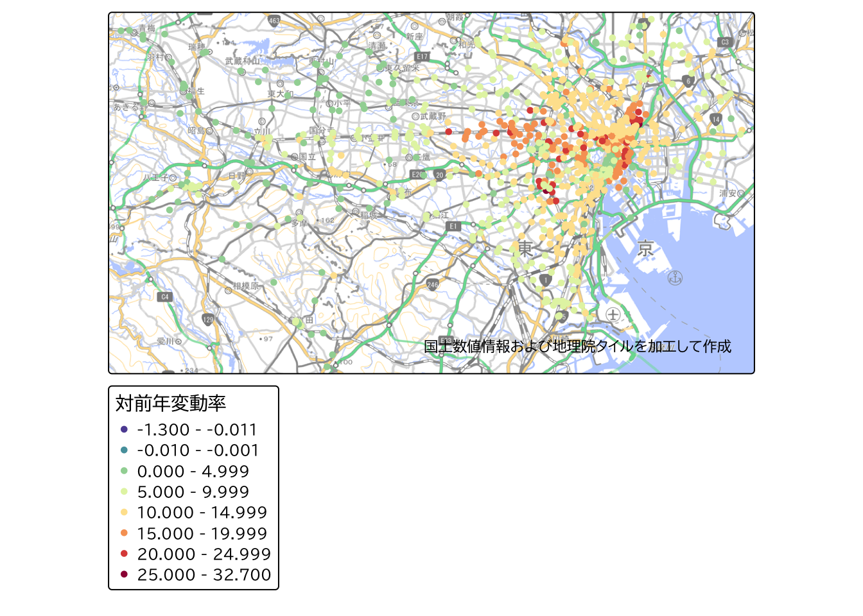Click the E17 expressway shield
This screenshot has width=863, height=616.
[x=421, y=57]
